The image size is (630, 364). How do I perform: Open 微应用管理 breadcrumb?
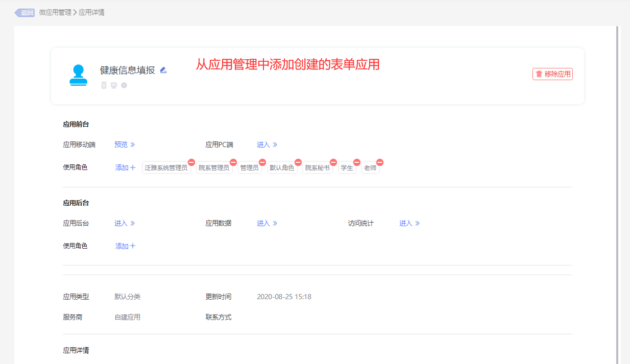click(55, 12)
